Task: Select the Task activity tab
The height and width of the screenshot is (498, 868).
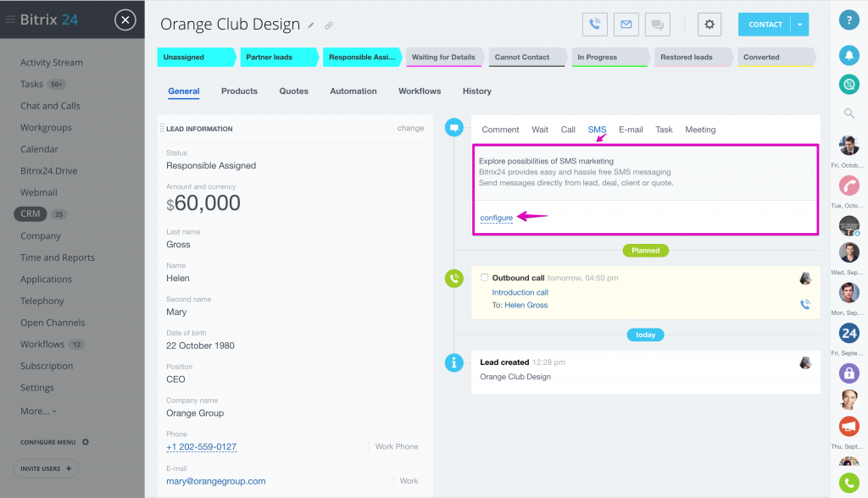Action: tap(664, 130)
